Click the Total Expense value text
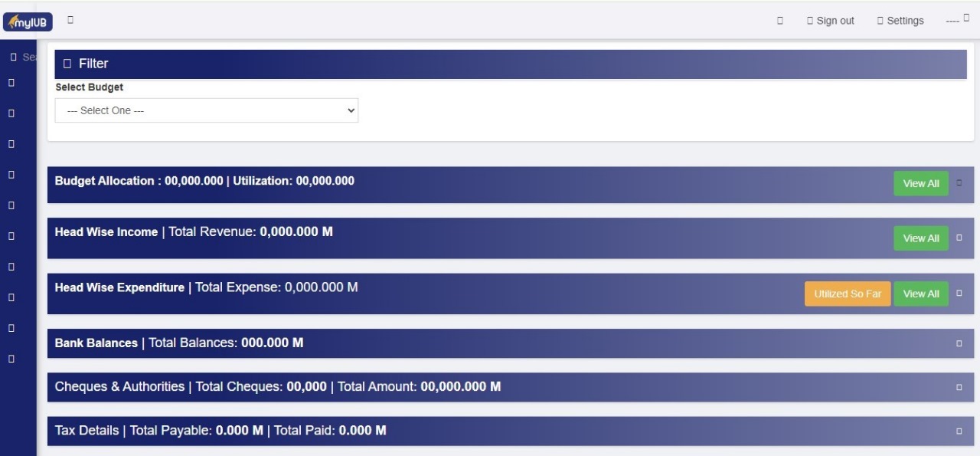The image size is (980, 456). click(322, 287)
